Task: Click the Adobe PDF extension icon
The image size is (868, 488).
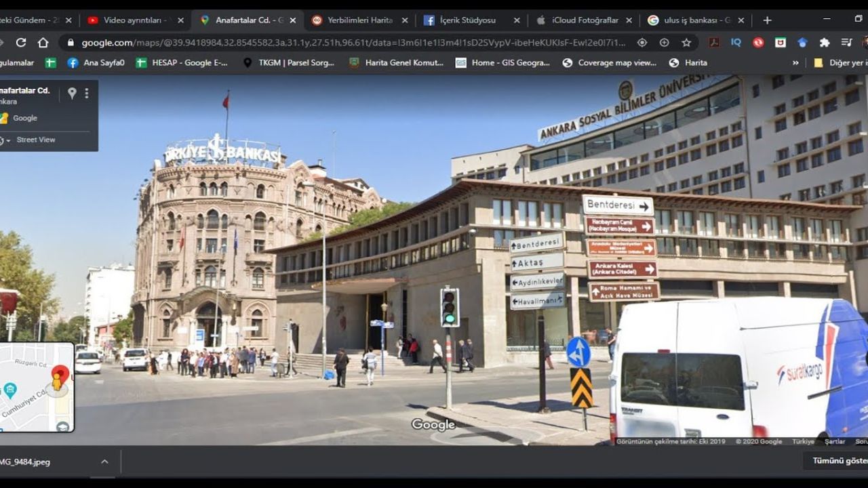Action: click(714, 43)
